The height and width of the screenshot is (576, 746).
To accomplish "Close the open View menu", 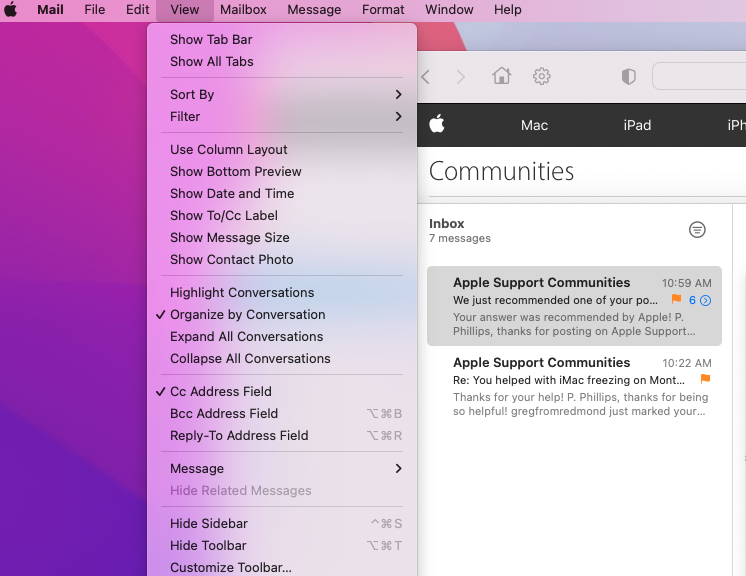I will click(x=185, y=10).
